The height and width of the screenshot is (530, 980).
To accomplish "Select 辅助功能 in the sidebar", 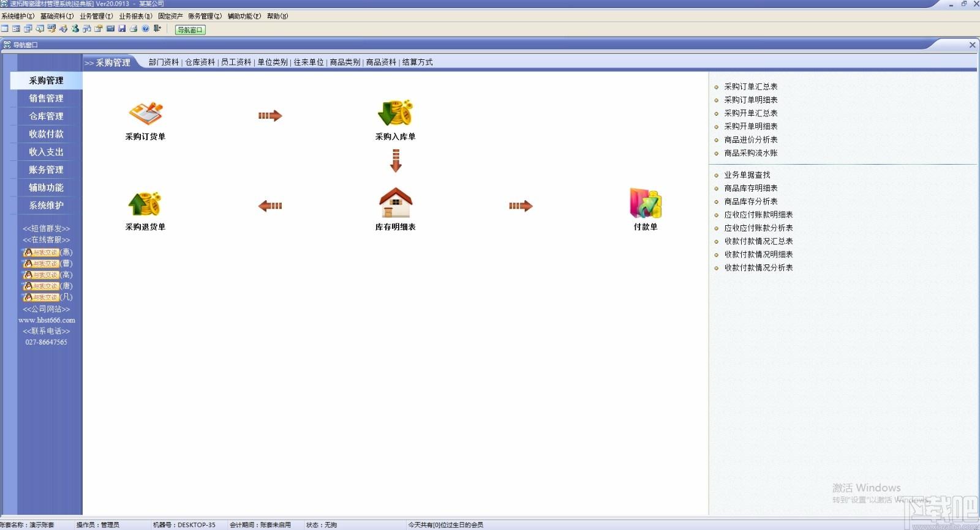I will coord(46,187).
